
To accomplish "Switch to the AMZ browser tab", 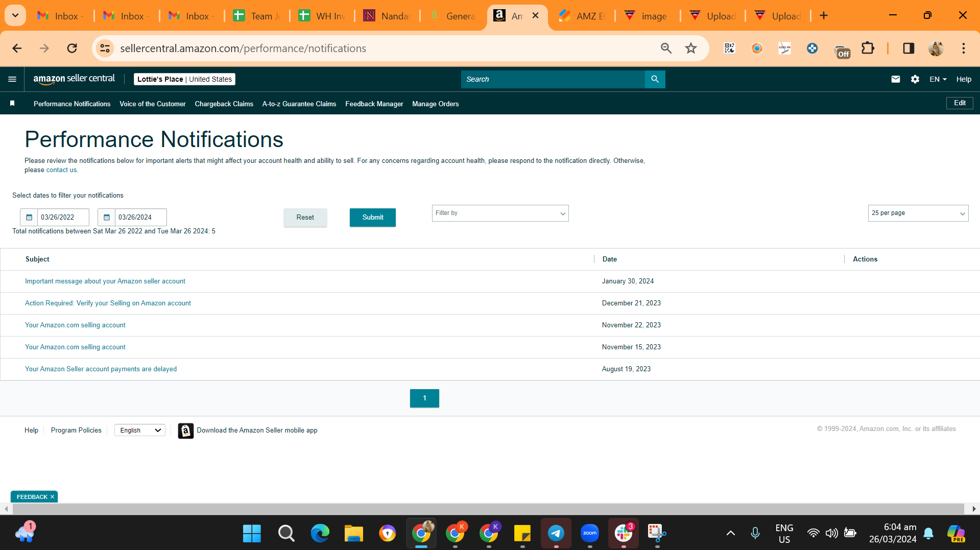I will click(x=582, y=16).
